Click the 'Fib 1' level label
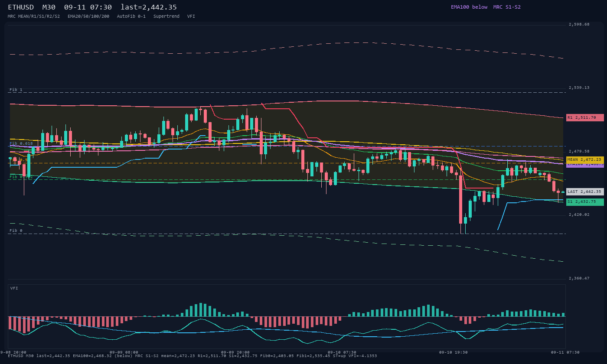 (x=16, y=90)
